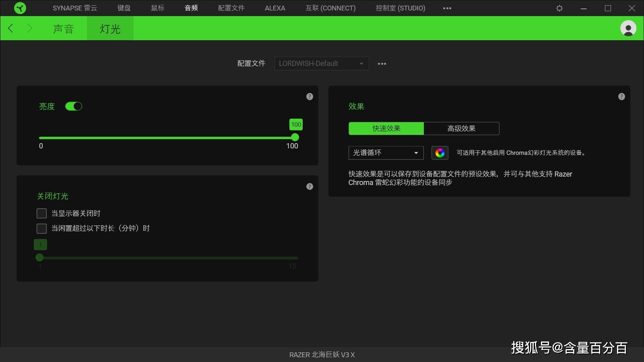Screen dimensions: 644x362
Task: Switch to the 键盘 tab
Action: coord(124,8)
